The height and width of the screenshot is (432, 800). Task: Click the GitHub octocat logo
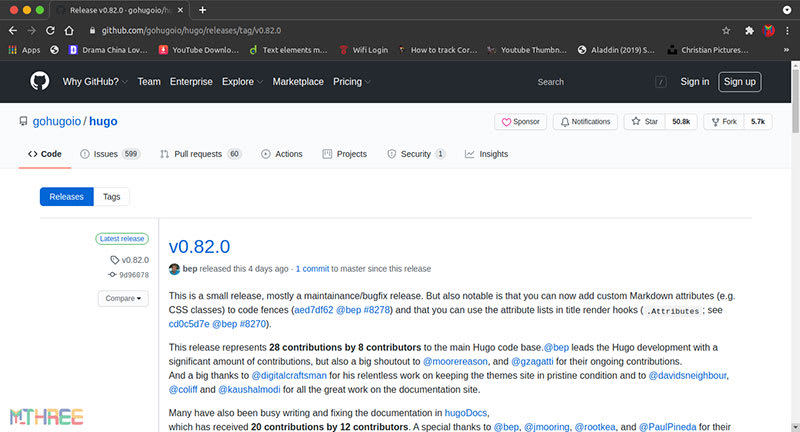pyautogui.click(x=40, y=82)
